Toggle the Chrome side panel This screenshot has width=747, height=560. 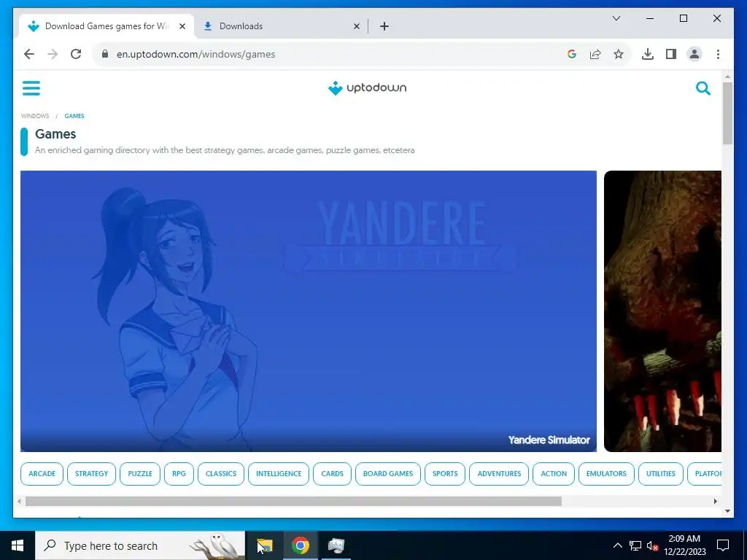[671, 54]
